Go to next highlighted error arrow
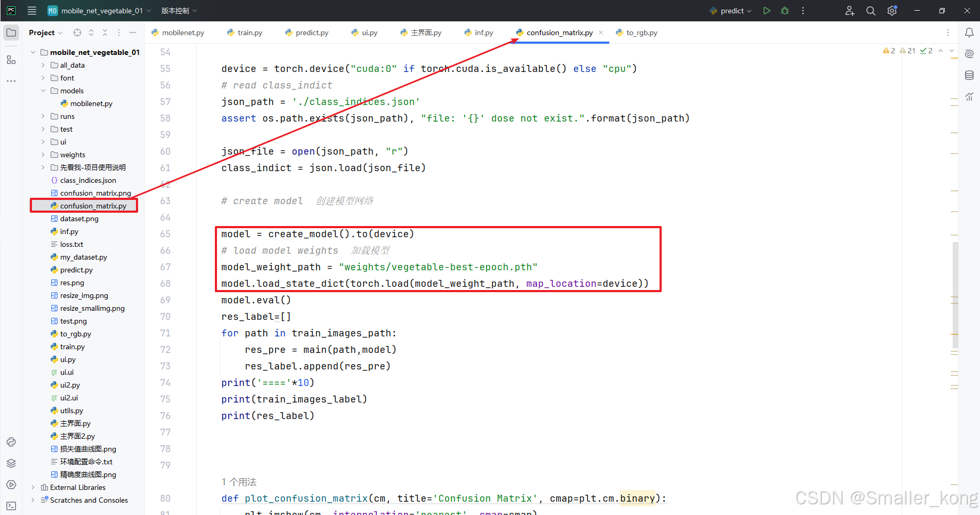The height and width of the screenshot is (515, 980). click(x=952, y=51)
